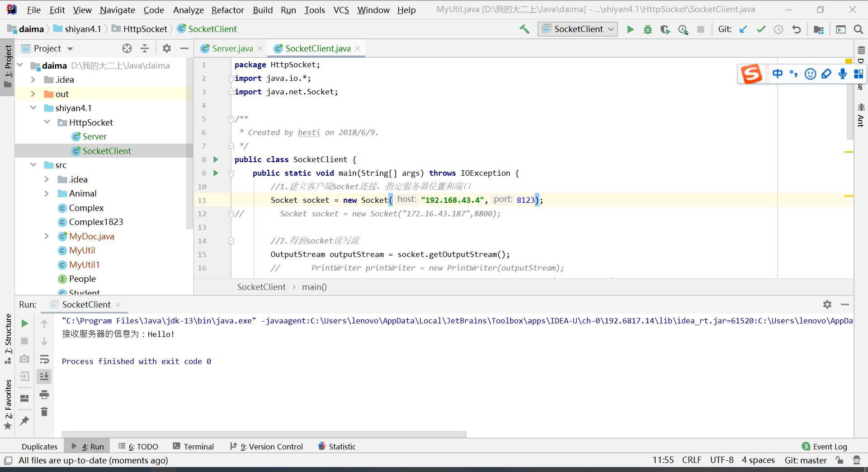Expand the MyDoc.java node

[47, 236]
